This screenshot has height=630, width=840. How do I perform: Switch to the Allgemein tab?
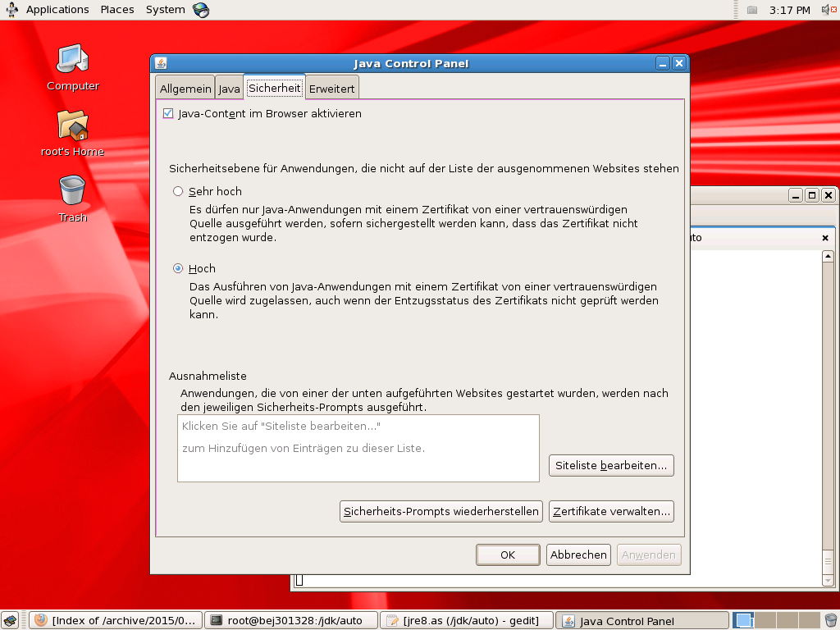click(x=185, y=89)
